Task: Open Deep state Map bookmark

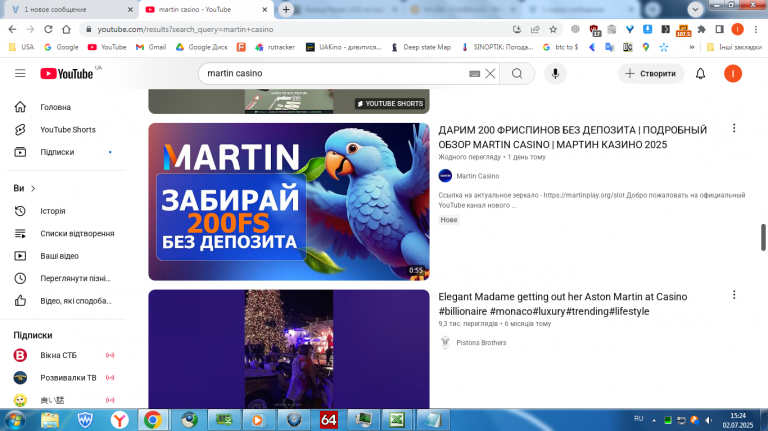Action: click(x=421, y=47)
